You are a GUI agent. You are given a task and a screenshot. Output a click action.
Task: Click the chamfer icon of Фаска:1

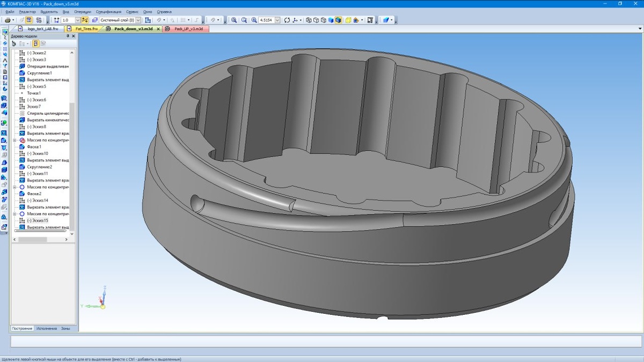[x=22, y=147]
